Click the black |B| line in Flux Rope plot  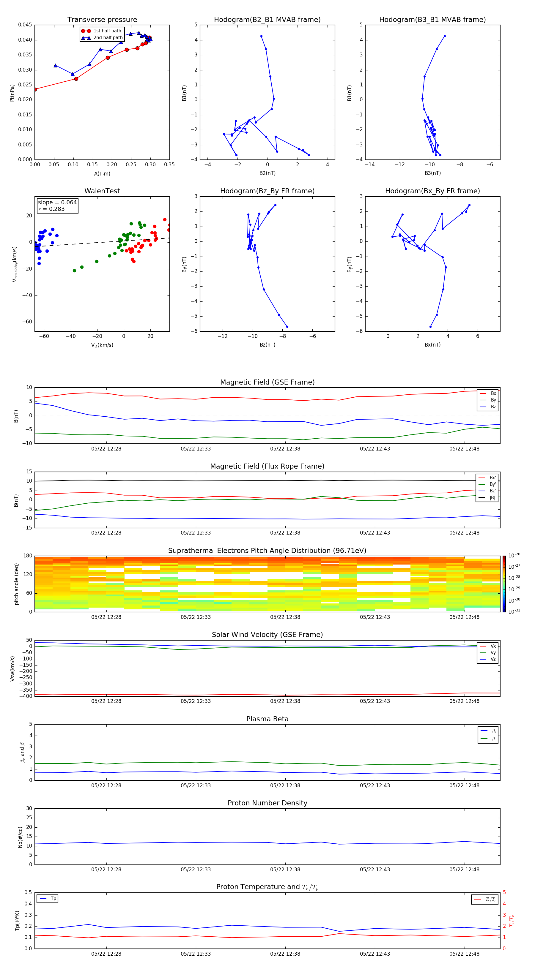coord(267,480)
